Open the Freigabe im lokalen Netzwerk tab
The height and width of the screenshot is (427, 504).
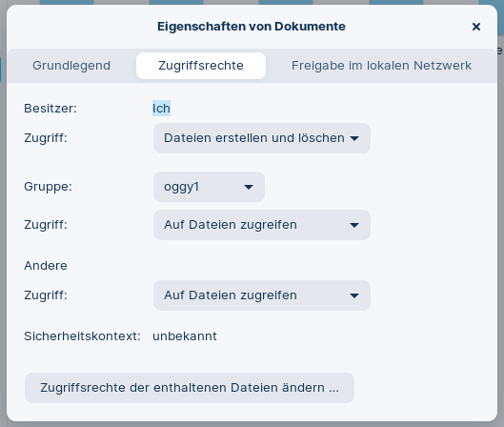coord(381,66)
